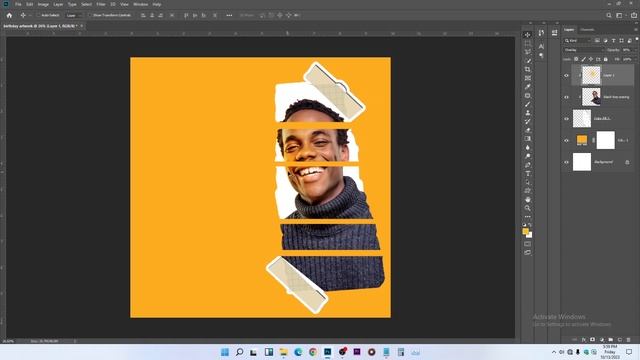The height and width of the screenshot is (360, 640).
Task: Open the workspace switcher dropdown
Action: (x=620, y=15)
